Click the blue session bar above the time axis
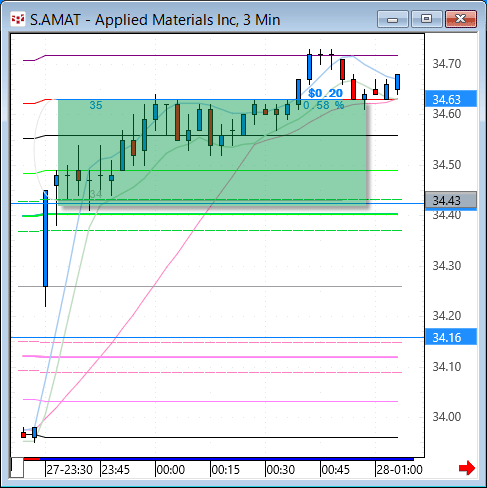This screenshot has width=487, height=488. point(227,459)
